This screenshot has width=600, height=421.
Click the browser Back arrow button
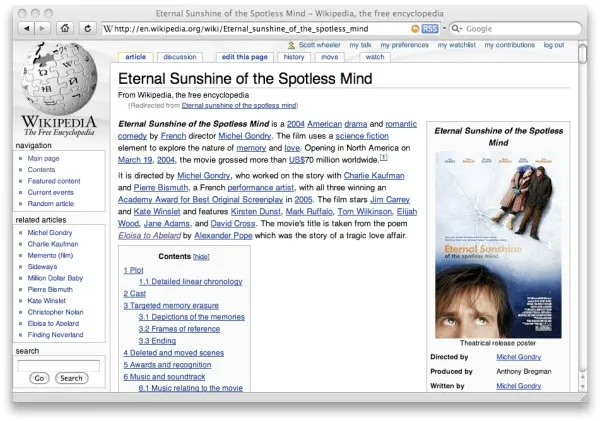tap(26, 28)
